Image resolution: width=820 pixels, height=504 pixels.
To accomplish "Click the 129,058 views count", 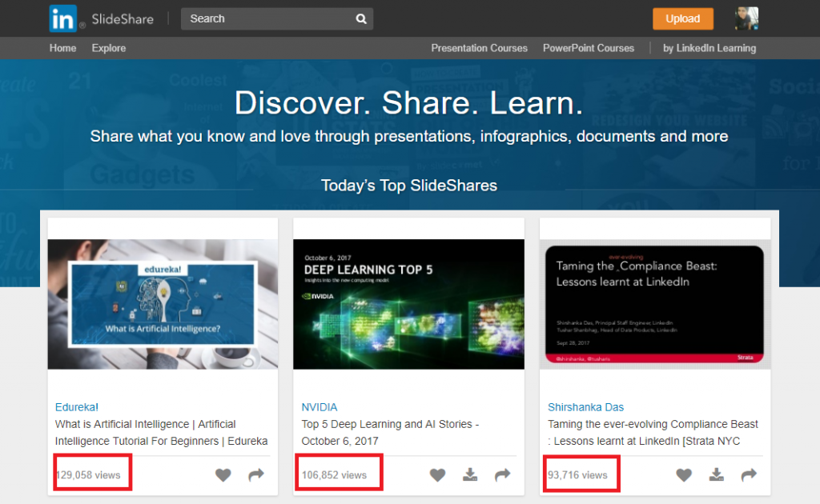I will pos(88,475).
